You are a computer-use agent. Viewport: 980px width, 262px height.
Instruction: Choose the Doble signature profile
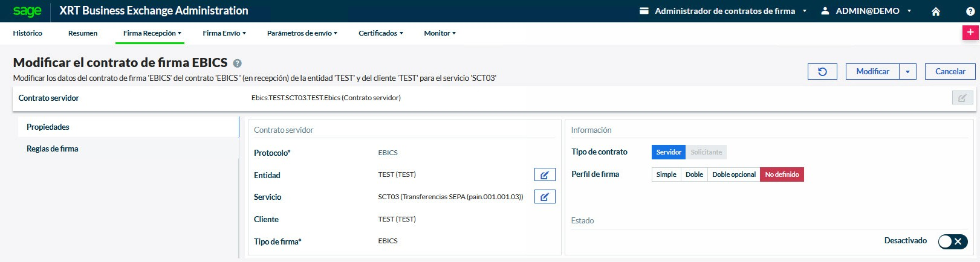tap(694, 174)
